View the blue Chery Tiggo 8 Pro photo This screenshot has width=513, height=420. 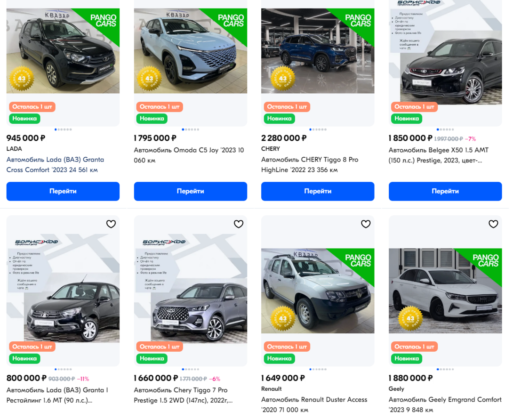tap(318, 51)
